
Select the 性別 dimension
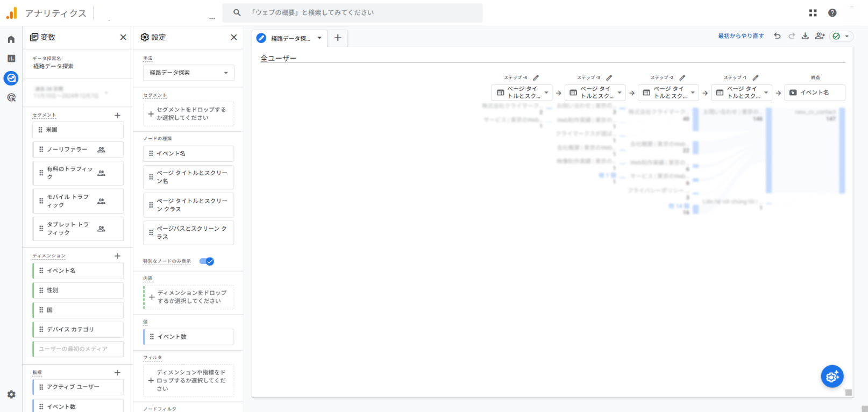[78, 290]
